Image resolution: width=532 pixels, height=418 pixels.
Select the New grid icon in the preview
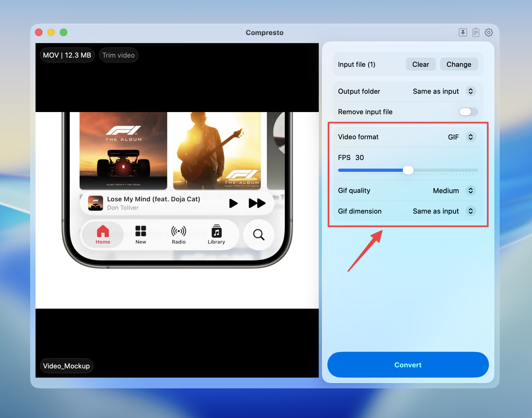[141, 235]
